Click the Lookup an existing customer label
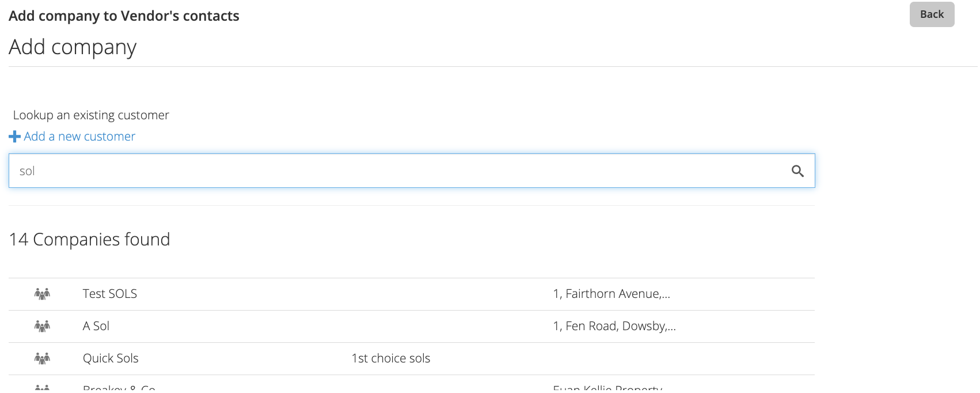Screen dimensions: 980x393 click(91, 115)
